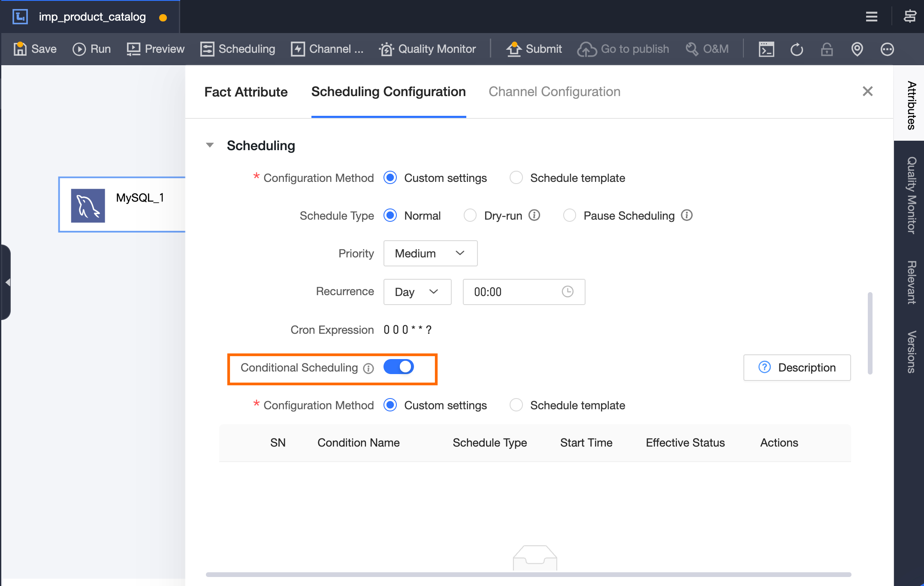
Task: Click the Submit upload icon
Action: click(x=513, y=49)
